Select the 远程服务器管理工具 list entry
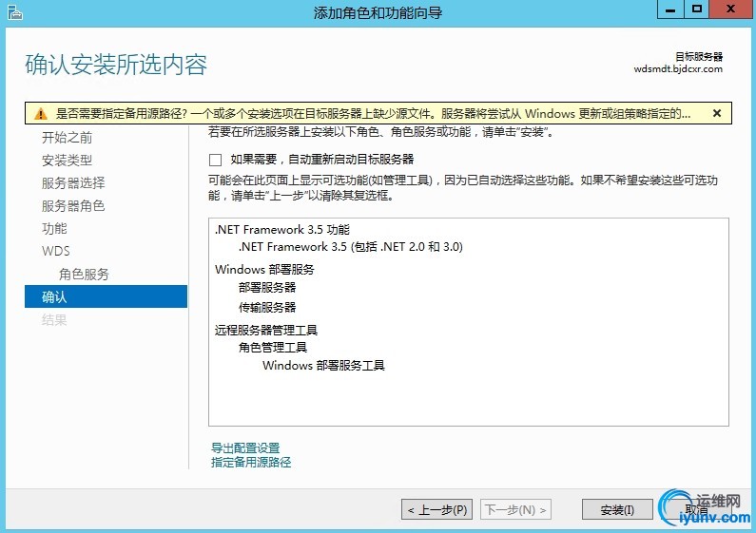Viewport: 756px width, 533px height. [266, 330]
